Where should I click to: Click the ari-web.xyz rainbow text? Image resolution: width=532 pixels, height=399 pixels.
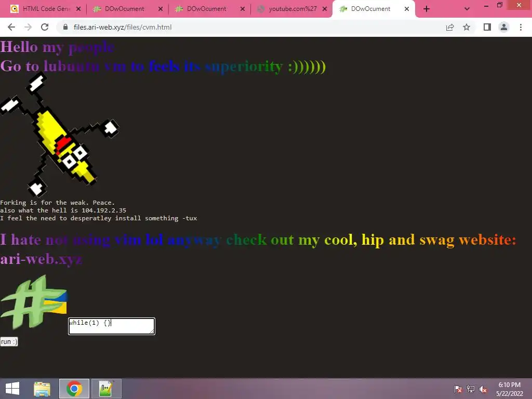[41, 259]
